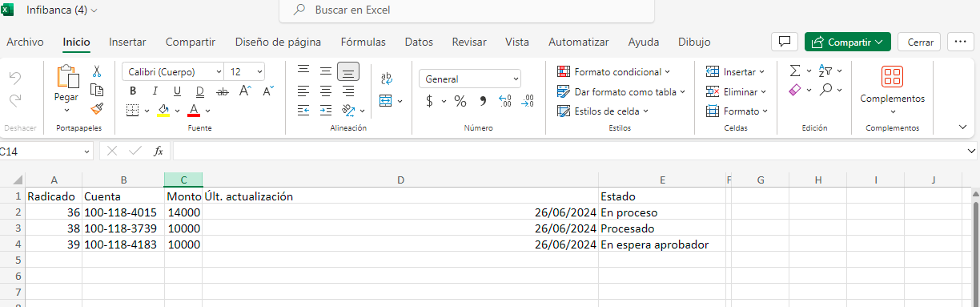This screenshot has height=307, width=980.
Task: Click the insert function fx icon
Action: tap(159, 151)
